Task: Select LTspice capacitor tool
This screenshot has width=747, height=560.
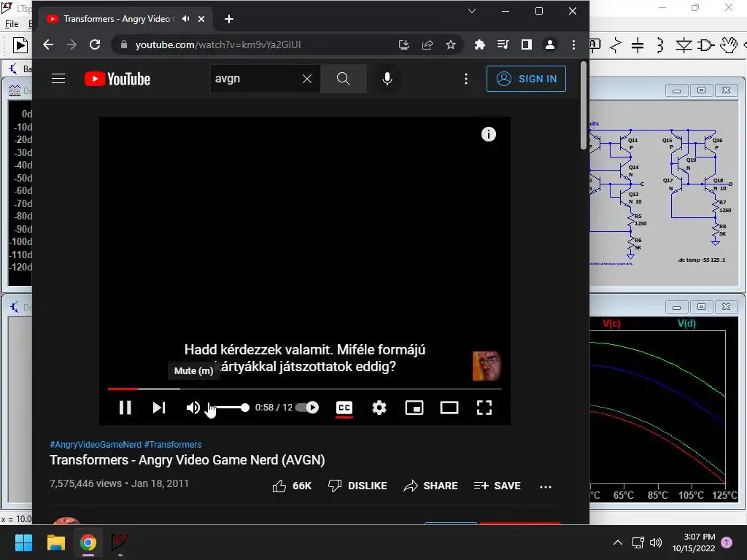Action: (638, 45)
